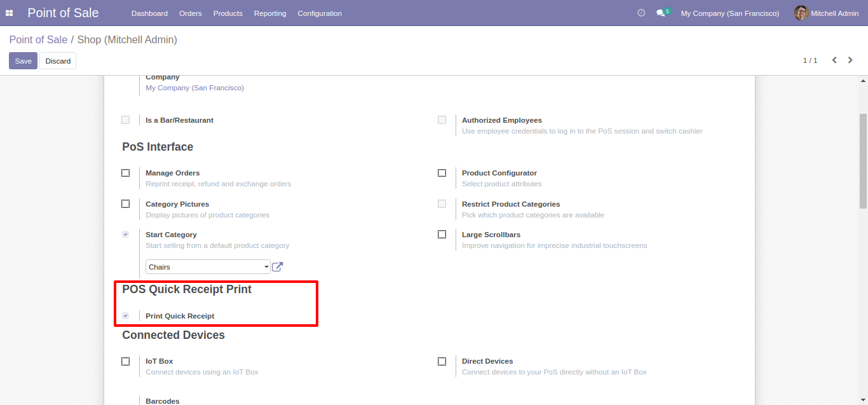This screenshot has width=868, height=405.
Task: Open the activities clock icon
Action: tap(641, 13)
